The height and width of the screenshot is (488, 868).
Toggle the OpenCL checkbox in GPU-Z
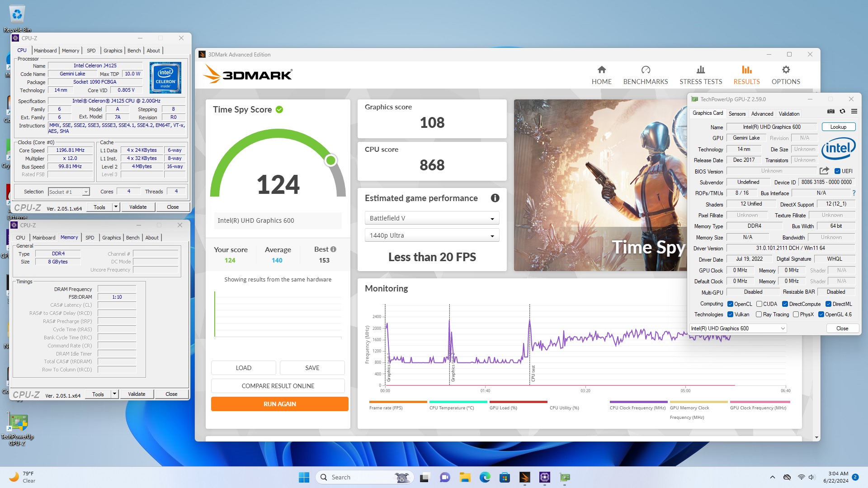point(730,304)
